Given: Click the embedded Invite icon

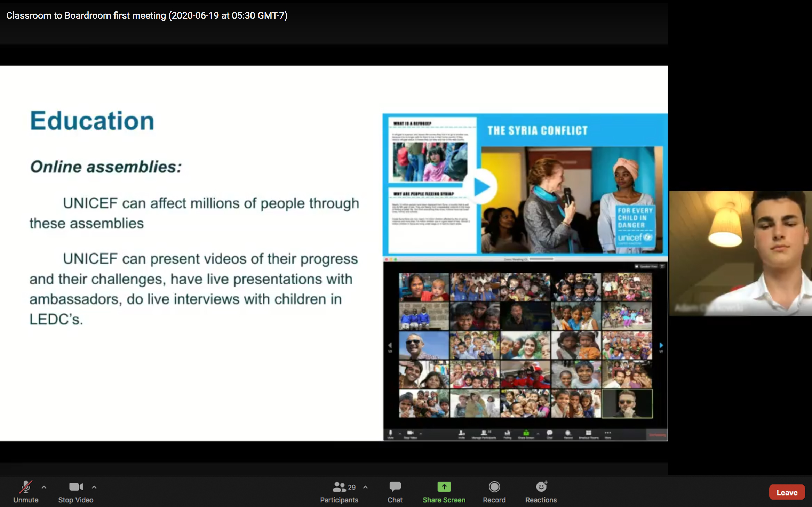Looking at the screenshot, I should click(462, 433).
